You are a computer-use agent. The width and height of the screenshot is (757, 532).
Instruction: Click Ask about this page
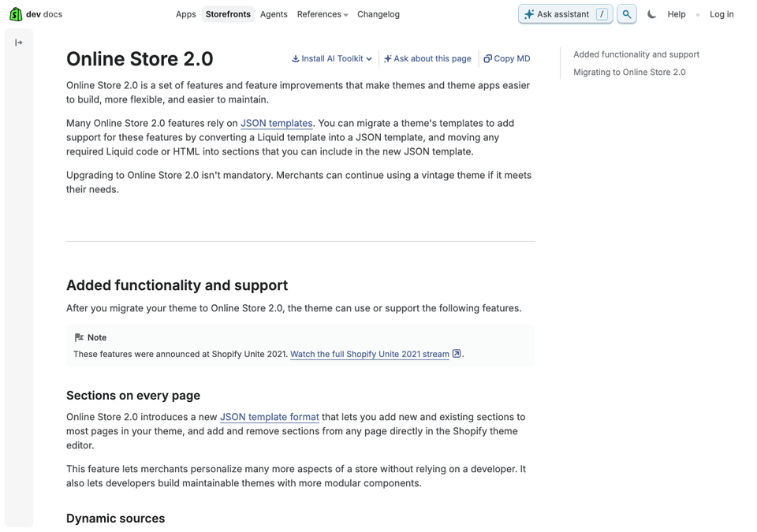[x=427, y=58]
